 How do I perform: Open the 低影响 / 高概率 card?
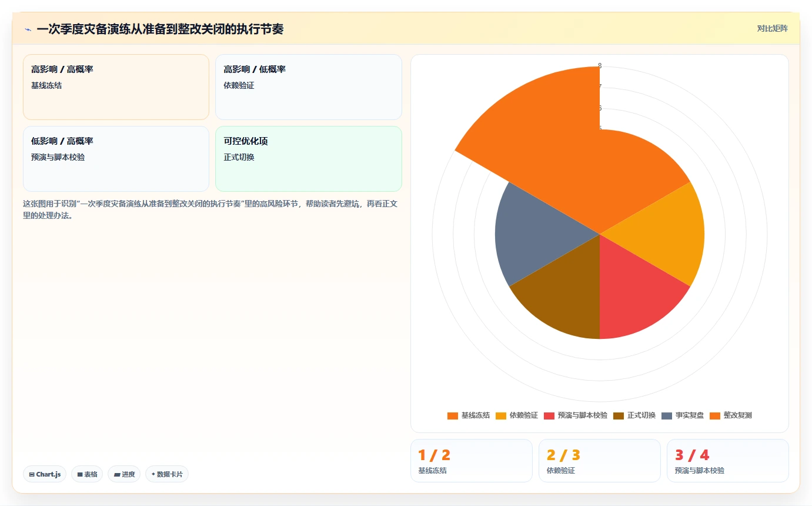[x=116, y=159]
